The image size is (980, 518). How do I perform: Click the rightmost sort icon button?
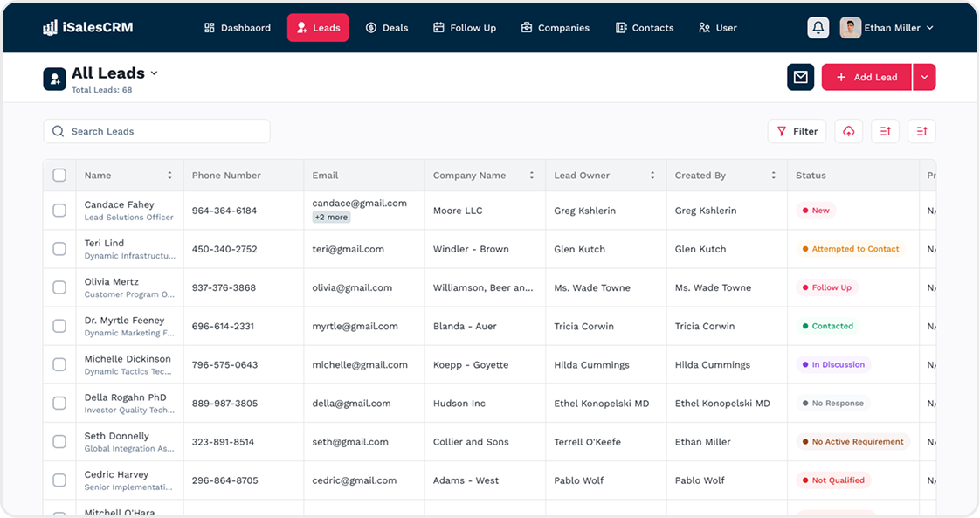pyautogui.click(x=921, y=131)
